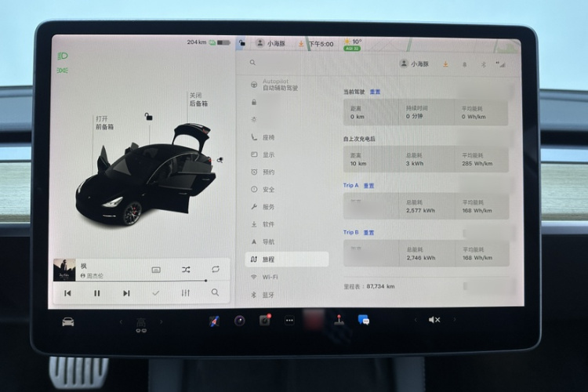Open music search magnifier icon
Screen dimensions: 588x392
click(215, 292)
